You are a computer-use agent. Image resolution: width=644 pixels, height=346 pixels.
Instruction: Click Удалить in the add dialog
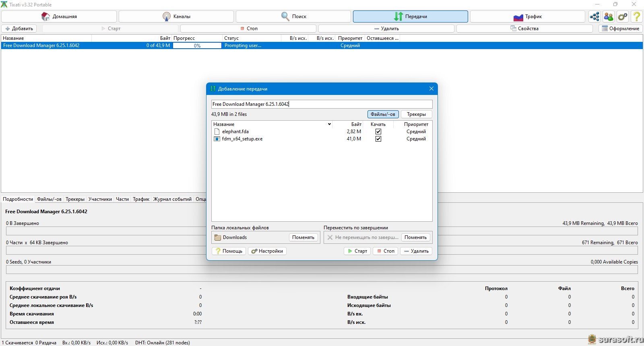(416, 251)
